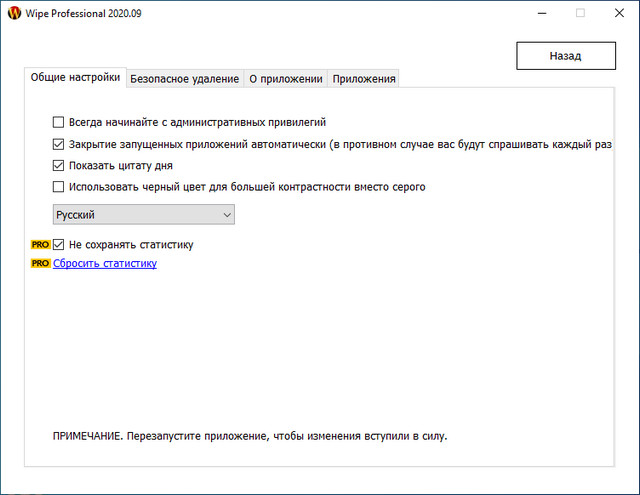Minimize the Wipe Professional window
Screen dimensions: 640x495
pos(534,13)
